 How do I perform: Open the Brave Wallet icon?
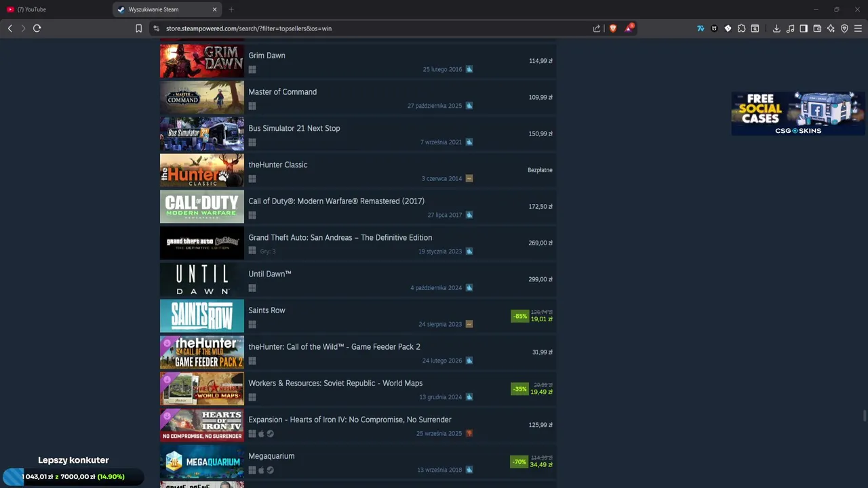pyautogui.click(x=817, y=28)
